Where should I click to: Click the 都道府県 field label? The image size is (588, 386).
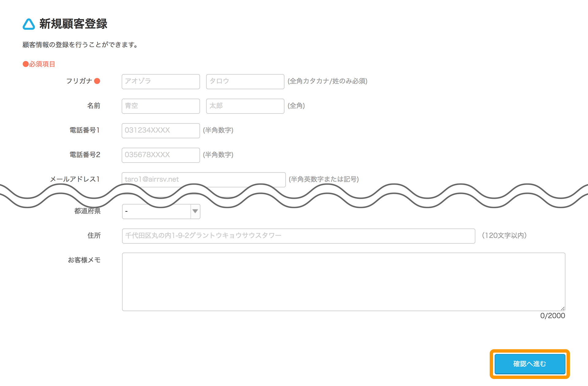point(87,211)
